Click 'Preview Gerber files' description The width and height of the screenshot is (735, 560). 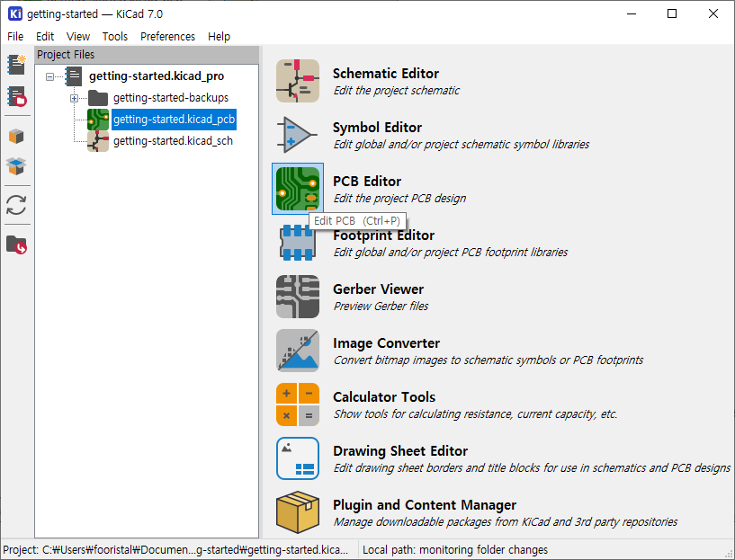[381, 307]
